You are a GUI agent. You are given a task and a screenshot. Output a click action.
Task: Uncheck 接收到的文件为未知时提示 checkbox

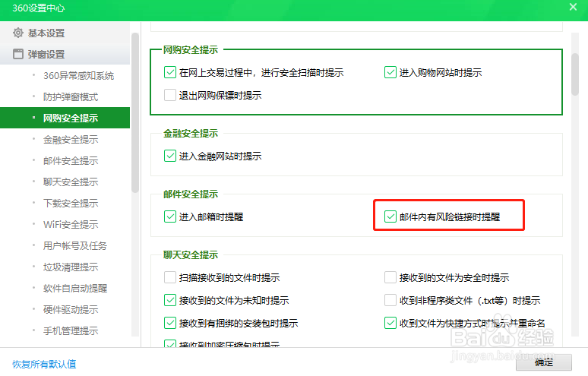(x=170, y=300)
